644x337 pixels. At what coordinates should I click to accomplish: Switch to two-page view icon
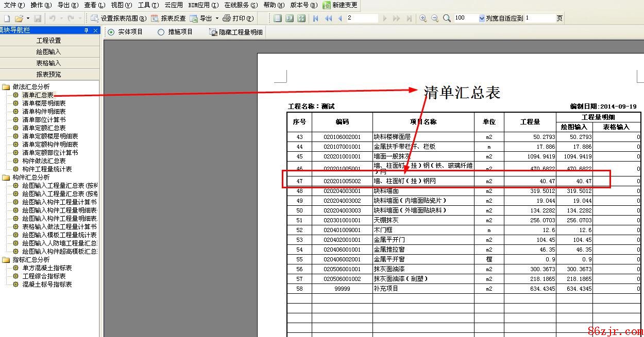point(290,19)
